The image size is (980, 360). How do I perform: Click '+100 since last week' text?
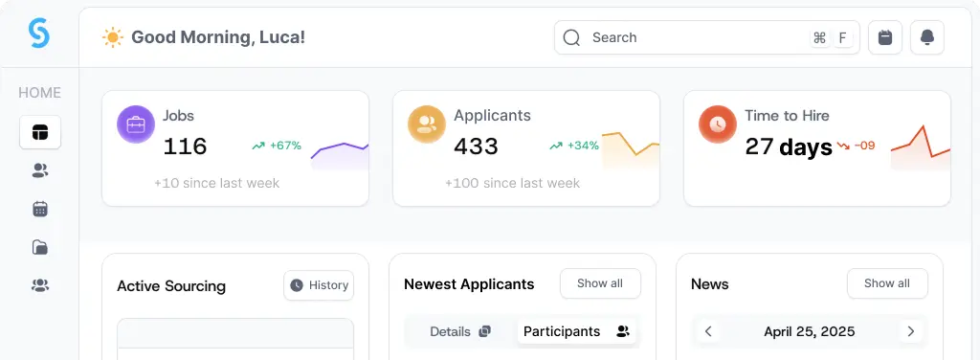point(513,183)
